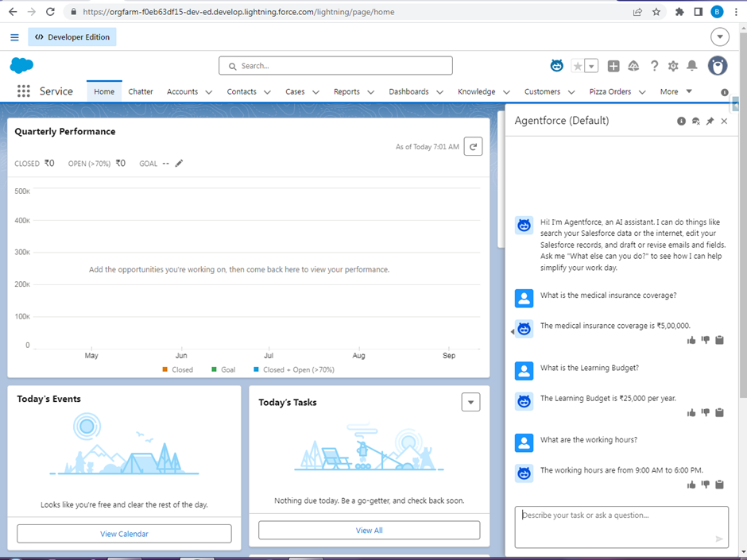The height and width of the screenshot is (560, 747).
Task: Expand the Contacts tab dropdown chevron
Action: [x=267, y=92]
